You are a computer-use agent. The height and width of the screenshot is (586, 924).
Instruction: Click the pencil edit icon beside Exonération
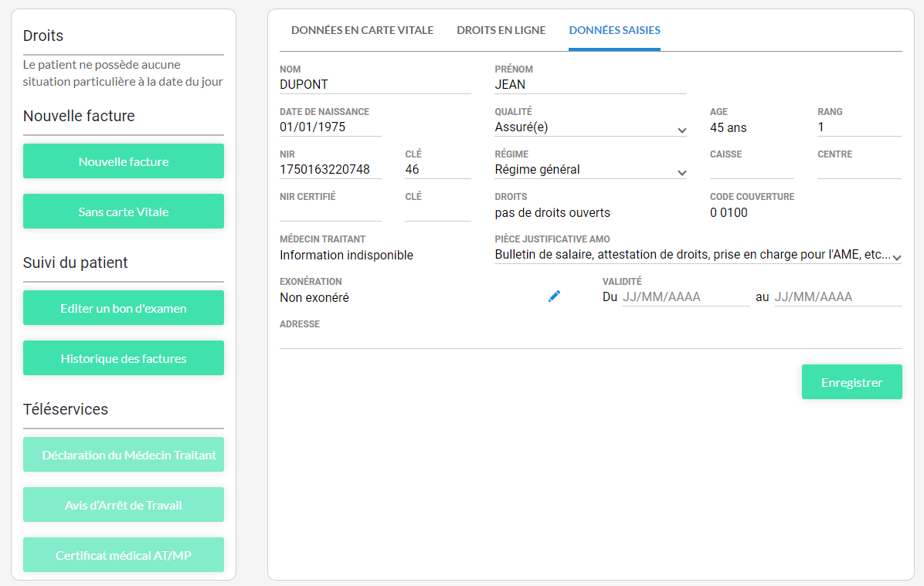[x=554, y=296]
